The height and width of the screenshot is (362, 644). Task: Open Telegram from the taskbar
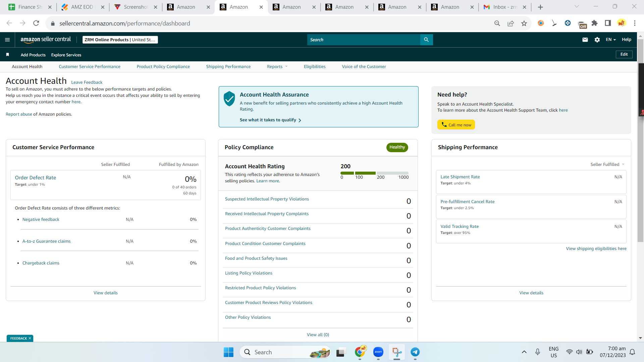(415, 352)
